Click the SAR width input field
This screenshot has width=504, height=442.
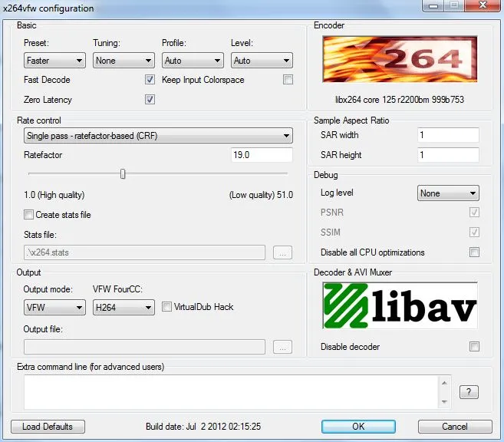coord(448,135)
